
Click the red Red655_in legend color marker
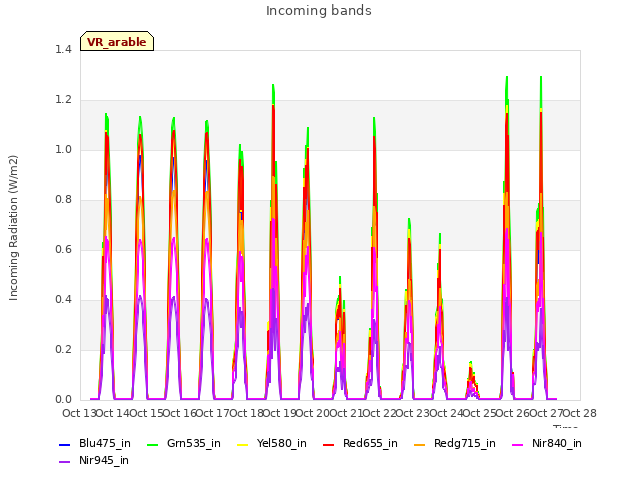[x=328, y=444]
